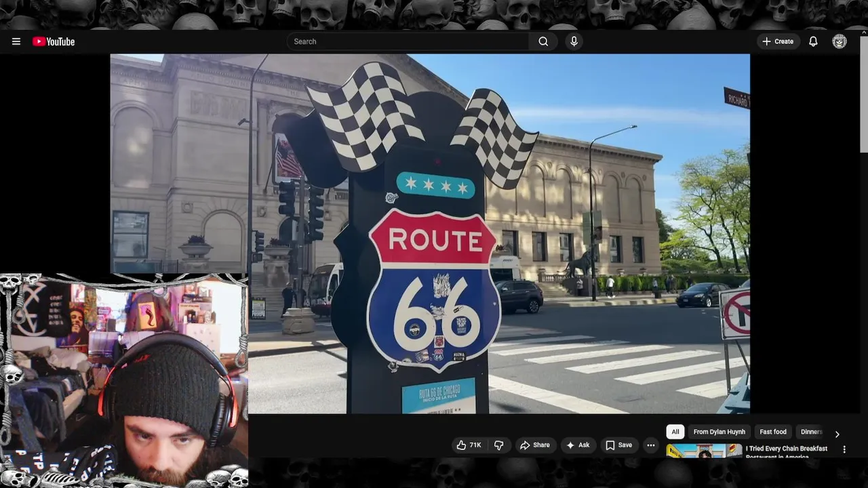Open the breakfast restaurant video thumbnail
The image size is (868, 488).
pos(704,451)
